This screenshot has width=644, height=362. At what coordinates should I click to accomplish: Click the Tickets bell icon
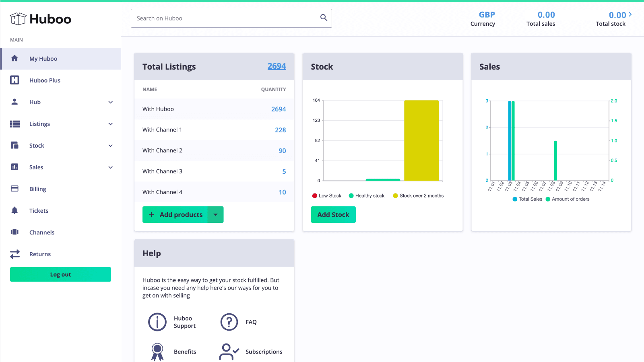(14, 210)
